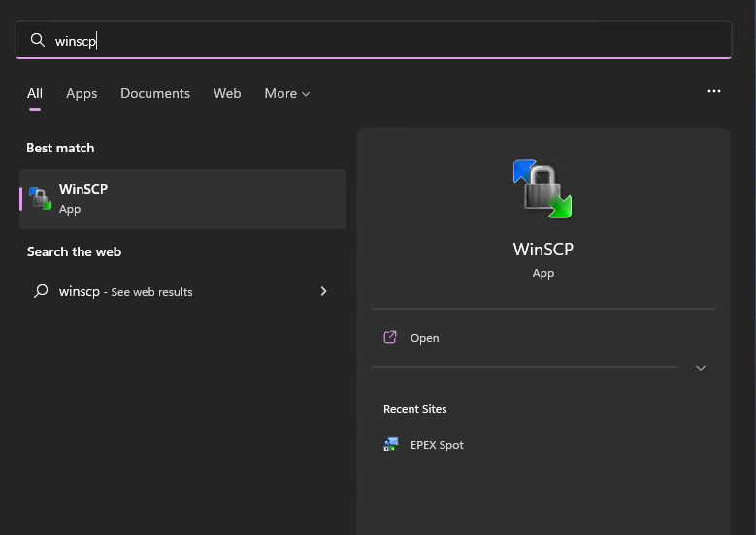
Task: Click the Search the web heading
Action: point(75,251)
